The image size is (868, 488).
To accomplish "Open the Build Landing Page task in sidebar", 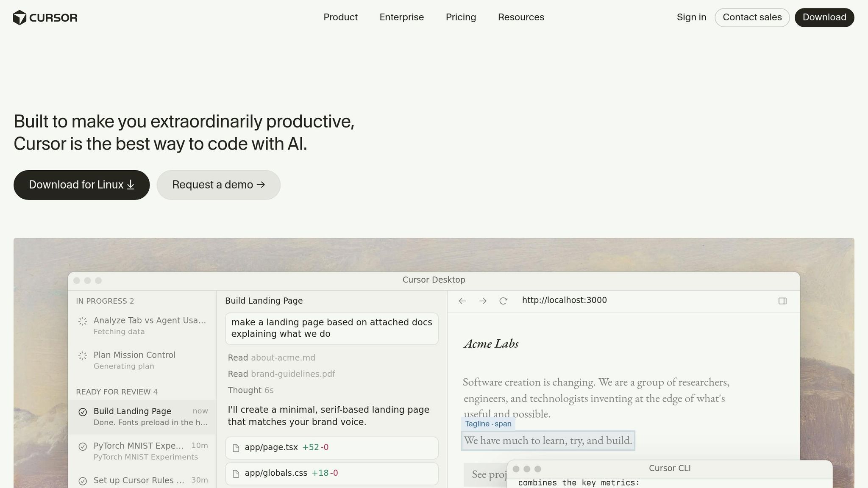I will [142, 417].
